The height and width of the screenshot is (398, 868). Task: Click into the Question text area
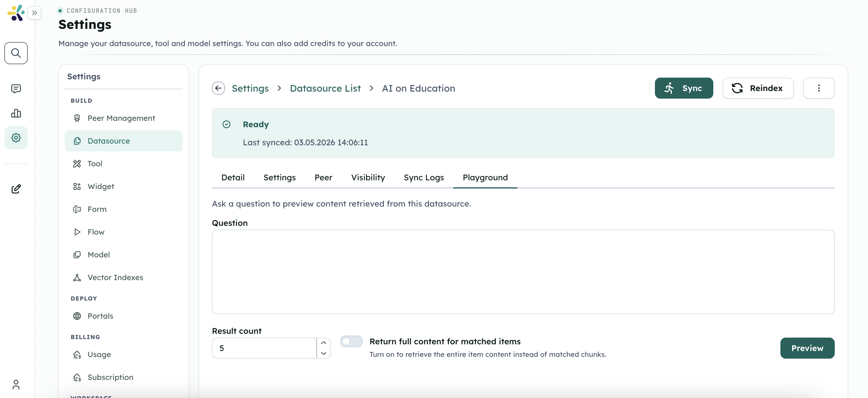click(x=523, y=272)
